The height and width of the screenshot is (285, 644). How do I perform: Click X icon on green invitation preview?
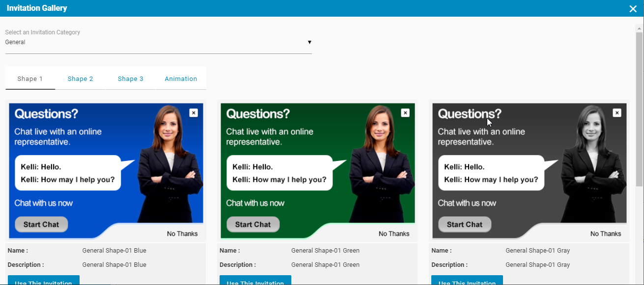coord(405,113)
